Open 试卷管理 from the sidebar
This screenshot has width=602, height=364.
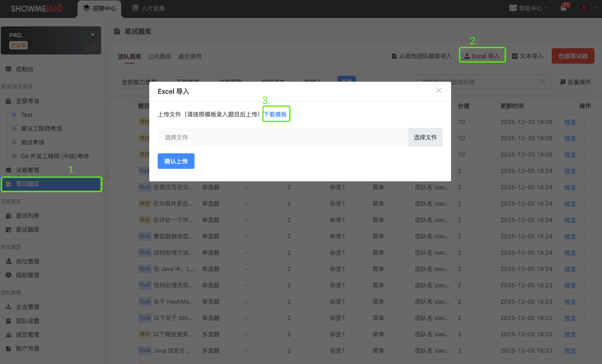pyautogui.click(x=27, y=170)
